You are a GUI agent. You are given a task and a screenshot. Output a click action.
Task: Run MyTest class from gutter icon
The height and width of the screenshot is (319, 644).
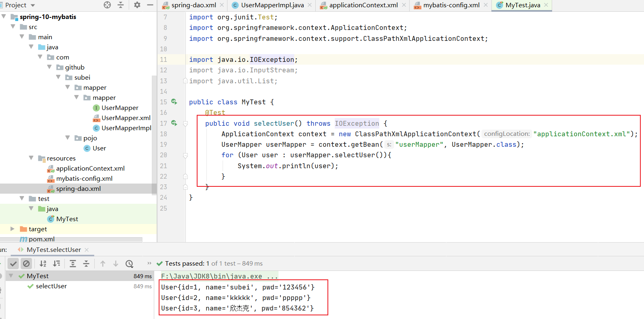tap(174, 102)
